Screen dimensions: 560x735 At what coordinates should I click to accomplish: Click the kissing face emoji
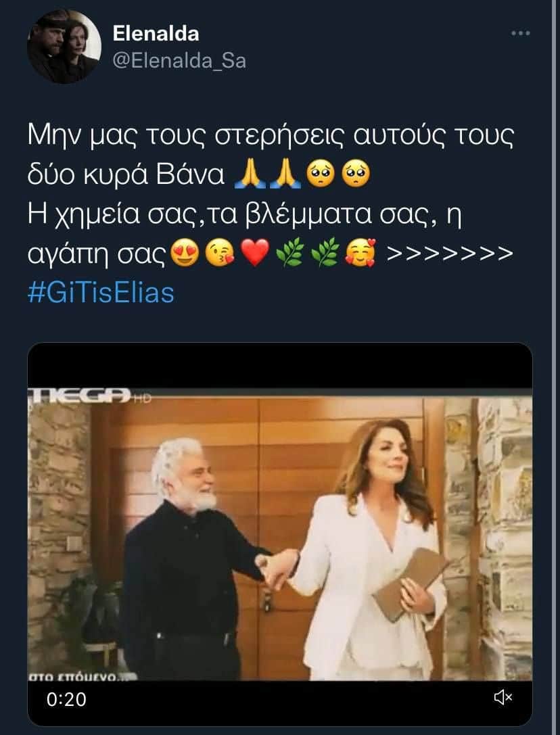tap(220, 253)
